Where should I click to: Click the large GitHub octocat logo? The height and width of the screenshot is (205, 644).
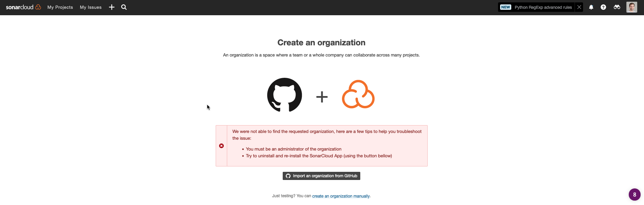(284, 95)
